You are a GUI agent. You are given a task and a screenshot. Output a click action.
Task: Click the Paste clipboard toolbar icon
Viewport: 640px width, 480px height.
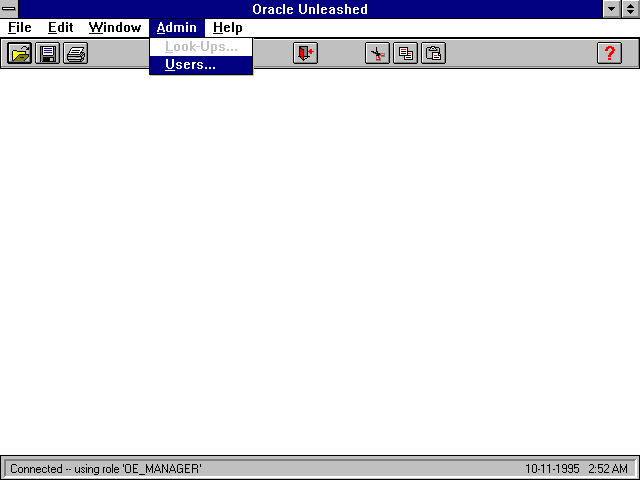433,54
